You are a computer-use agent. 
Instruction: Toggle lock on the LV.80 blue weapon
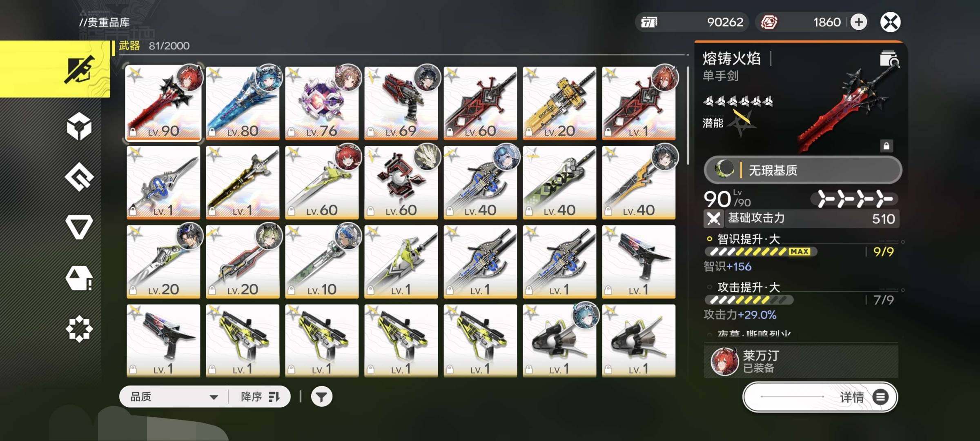point(212,132)
